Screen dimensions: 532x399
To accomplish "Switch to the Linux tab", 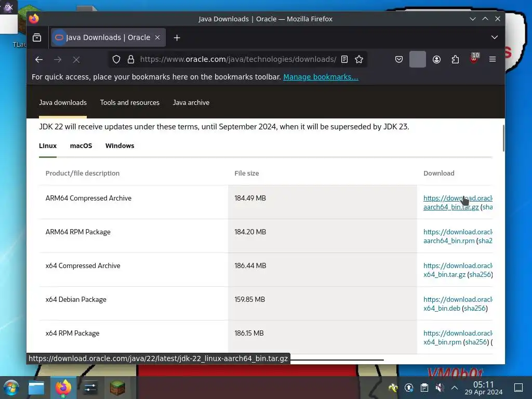I will tap(48, 146).
